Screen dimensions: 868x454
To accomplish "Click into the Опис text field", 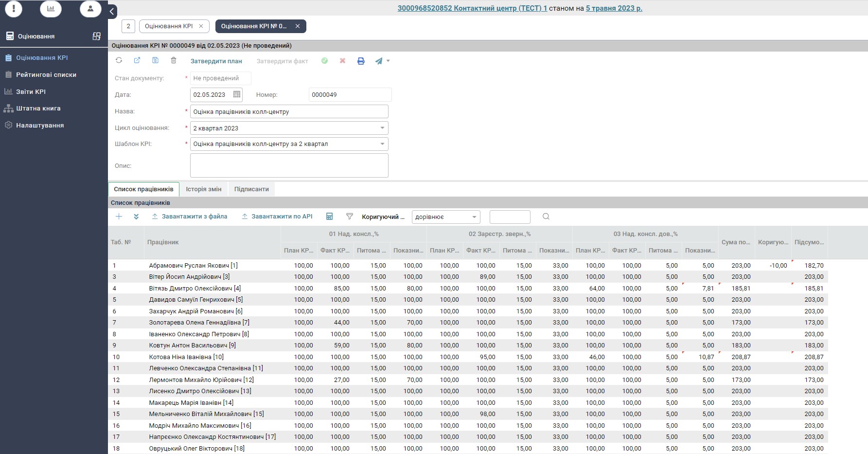I will (289, 165).
